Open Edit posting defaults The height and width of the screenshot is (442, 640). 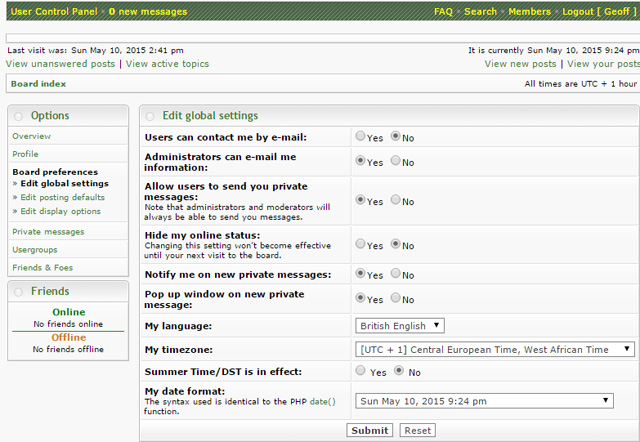[61, 197]
